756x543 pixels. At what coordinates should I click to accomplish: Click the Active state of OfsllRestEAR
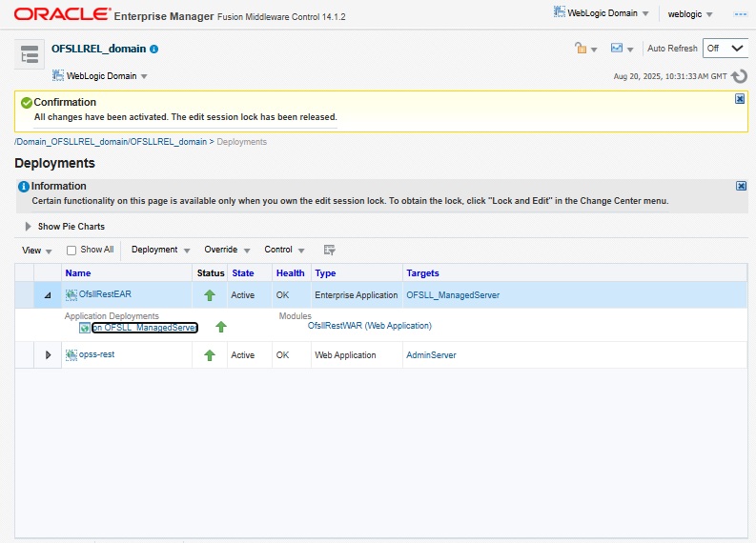pos(242,295)
